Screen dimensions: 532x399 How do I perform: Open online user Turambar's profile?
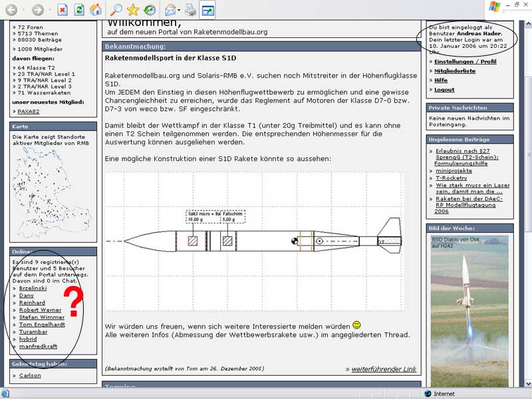click(33, 332)
